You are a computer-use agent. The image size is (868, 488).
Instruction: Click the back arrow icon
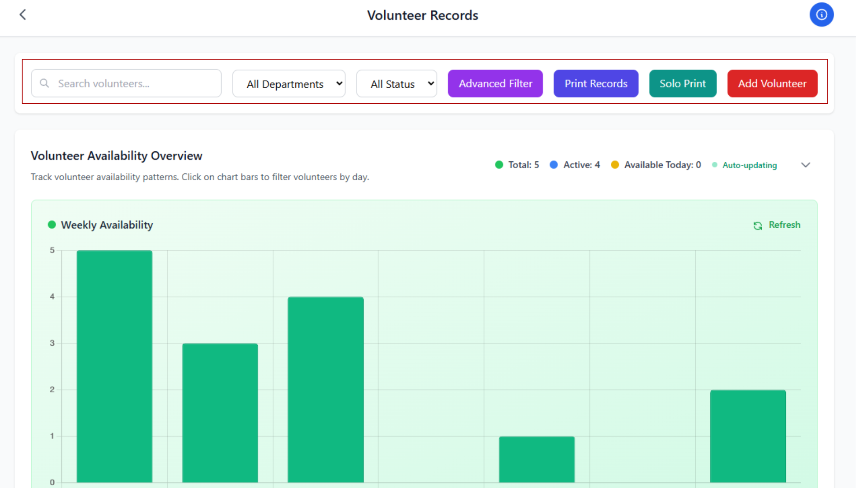[23, 15]
